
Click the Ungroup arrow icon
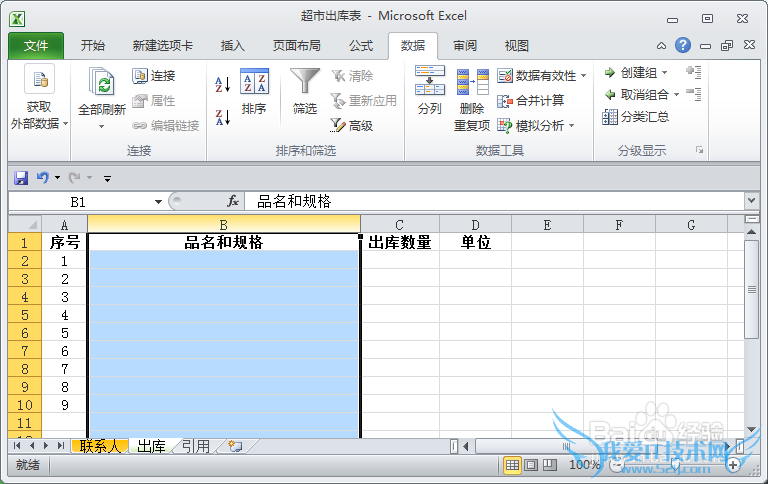[609, 95]
